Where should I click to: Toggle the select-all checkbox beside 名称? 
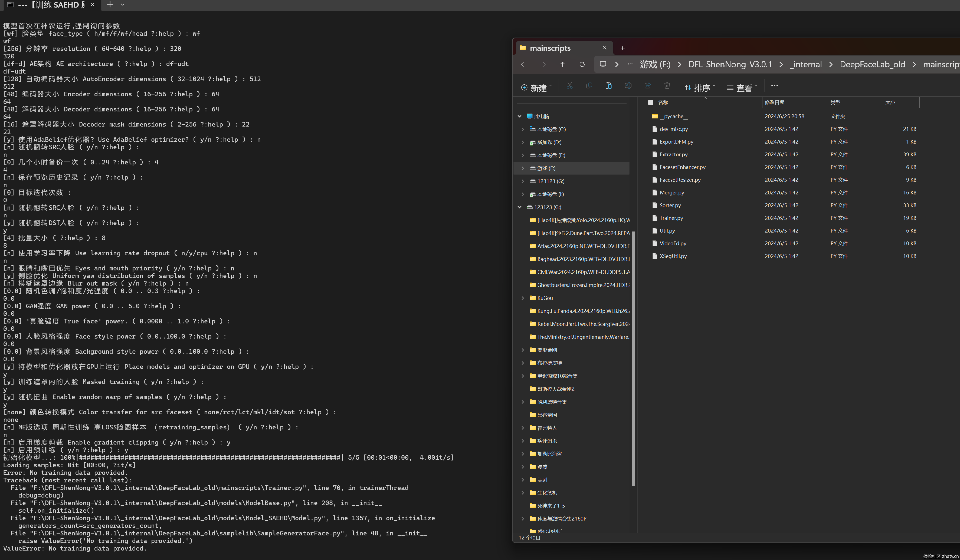click(x=651, y=102)
